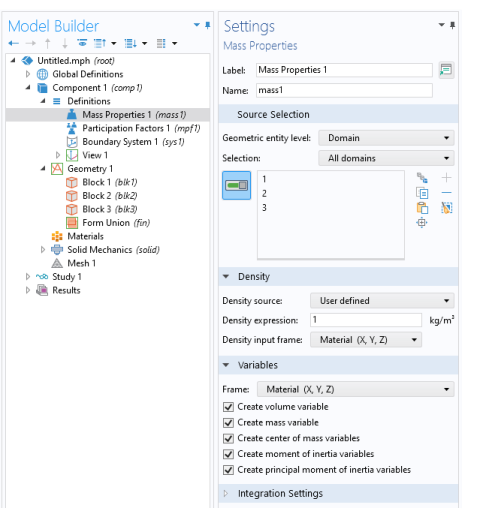Image resolution: width=486 pixels, height=517 pixels.
Task: Select the Solid Mechanics node
Action: coord(105,250)
